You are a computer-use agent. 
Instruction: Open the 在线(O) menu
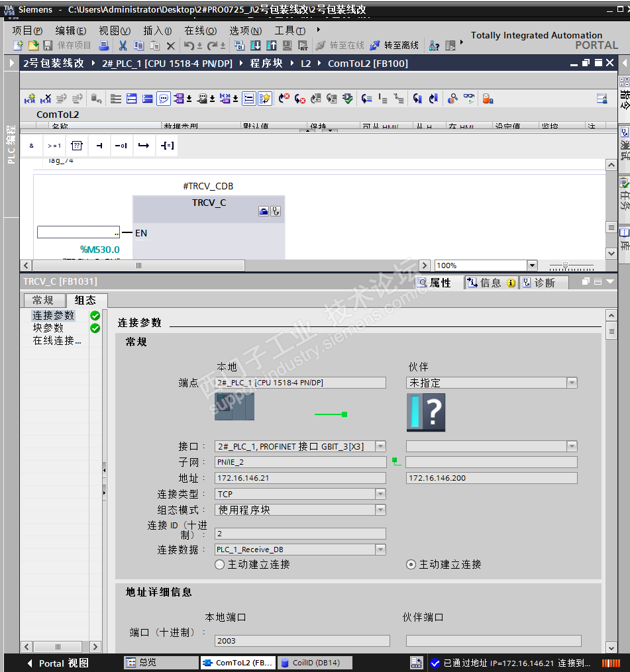point(200,30)
